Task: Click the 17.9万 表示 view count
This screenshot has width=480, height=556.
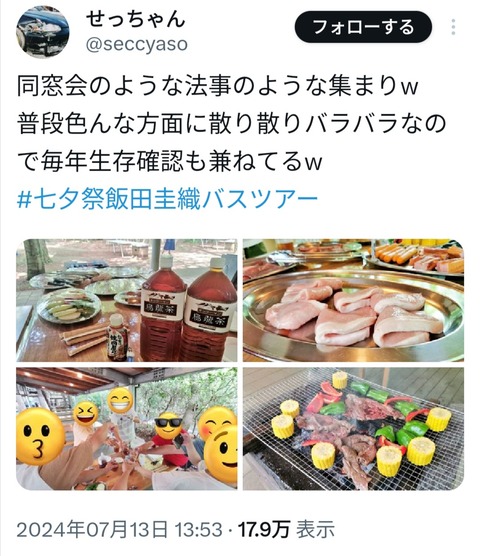Action: pos(286,529)
